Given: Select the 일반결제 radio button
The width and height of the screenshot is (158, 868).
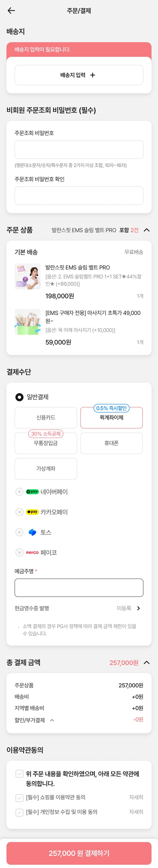Looking at the screenshot, I should (x=19, y=397).
